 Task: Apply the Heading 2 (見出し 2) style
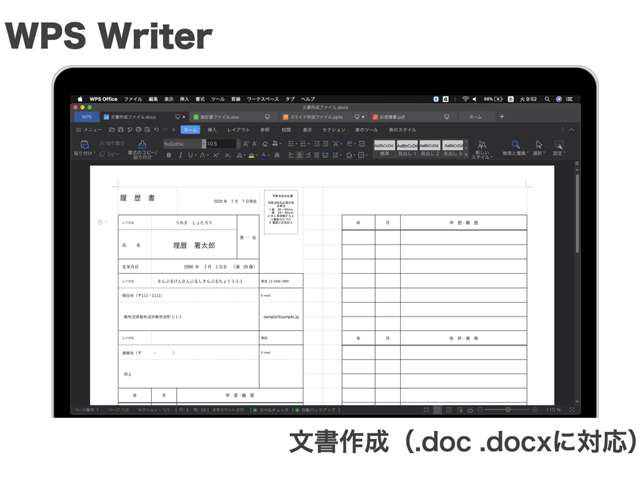(x=430, y=149)
